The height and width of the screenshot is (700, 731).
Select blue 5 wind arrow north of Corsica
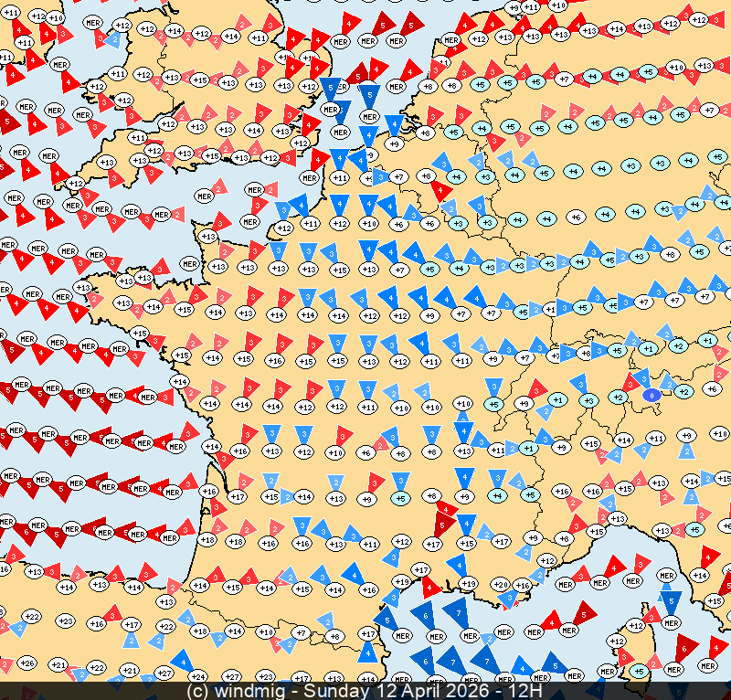(x=671, y=602)
